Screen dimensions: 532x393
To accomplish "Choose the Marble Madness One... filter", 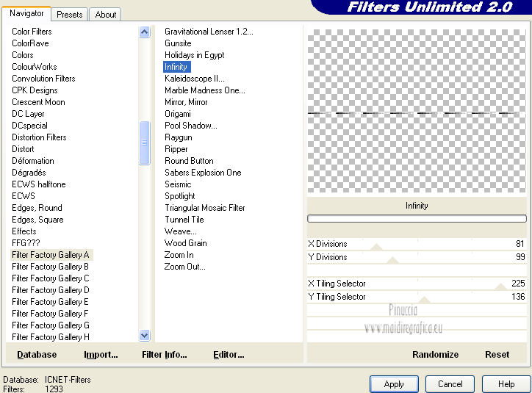I will pos(205,90).
